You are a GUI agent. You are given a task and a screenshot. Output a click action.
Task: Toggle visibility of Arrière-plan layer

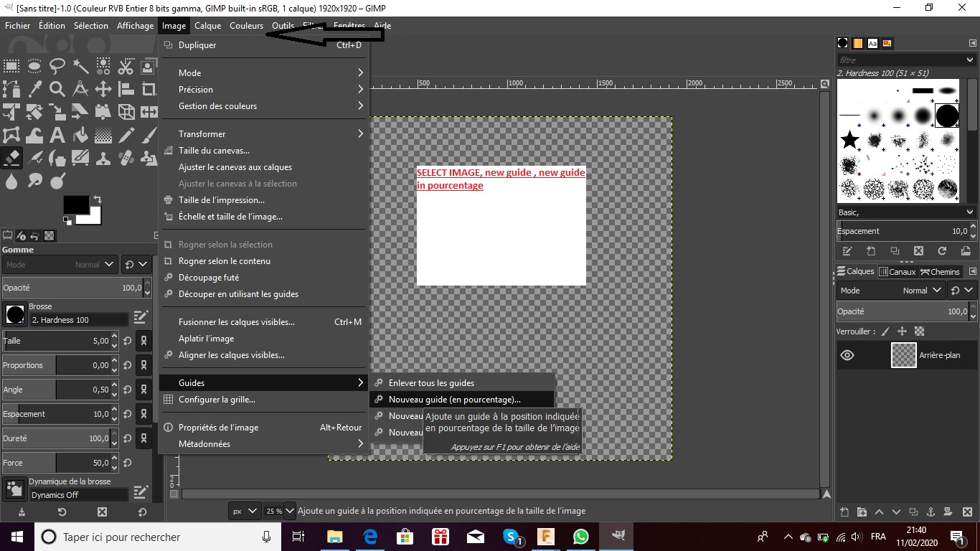(x=847, y=355)
